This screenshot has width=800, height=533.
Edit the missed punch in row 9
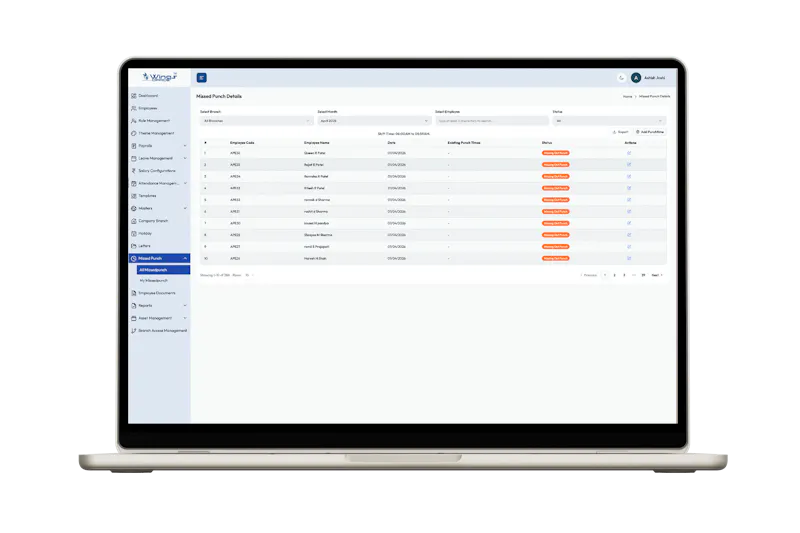click(629, 247)
